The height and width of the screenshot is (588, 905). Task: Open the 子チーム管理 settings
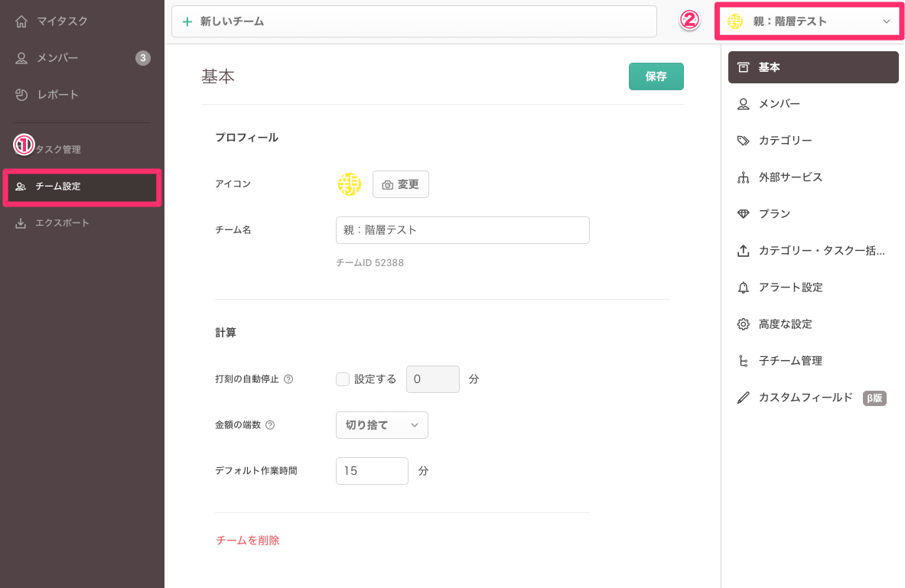[x=789, y=360]
